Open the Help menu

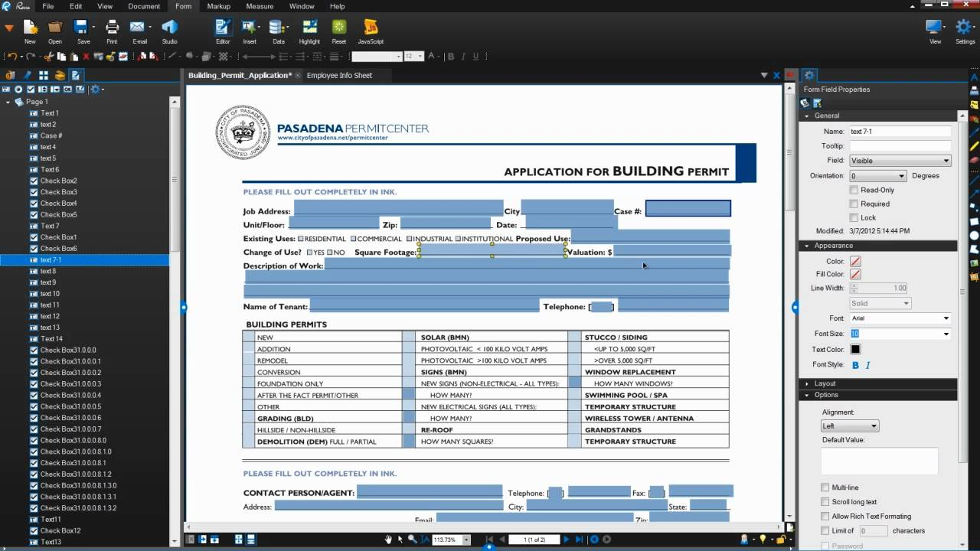tap(337, 6)
